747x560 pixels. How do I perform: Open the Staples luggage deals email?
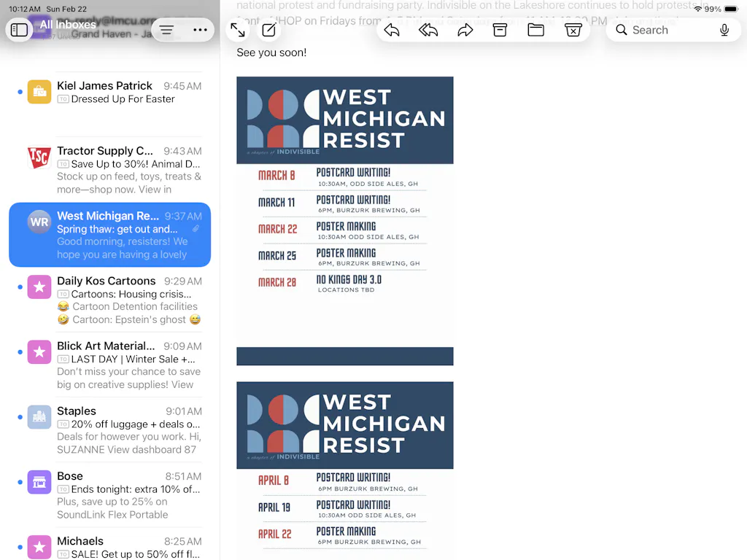click(x=117, y=429)
